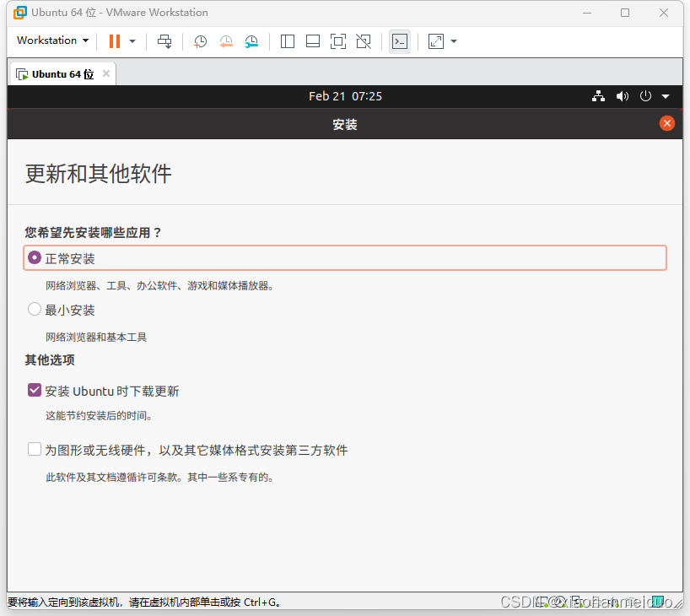
Task: Close the Ubuntu 64 位 tab
Action: (106, 73)
